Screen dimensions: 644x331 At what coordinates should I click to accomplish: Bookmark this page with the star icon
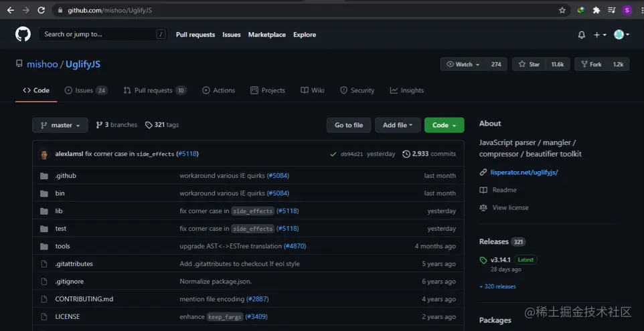pyautogui.click(x=562, y=10)
